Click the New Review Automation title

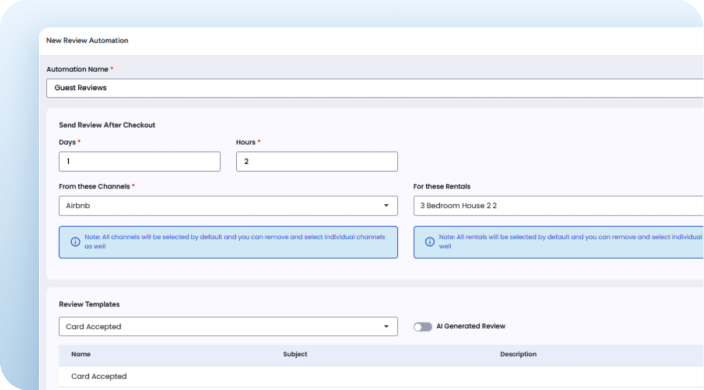coord(87,40)
